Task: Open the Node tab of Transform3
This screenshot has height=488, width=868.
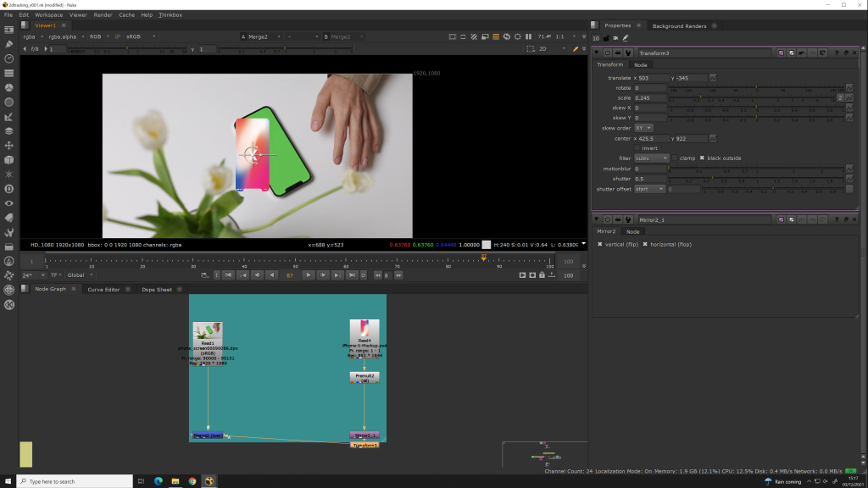Action: 641,65
